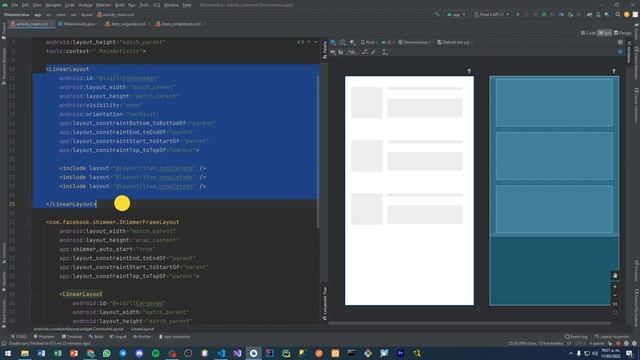Click the Search Everywhere magnifier icon
The height and width of the screenshot is (360, 640).
pyautogui.click(x=618, y=15)
